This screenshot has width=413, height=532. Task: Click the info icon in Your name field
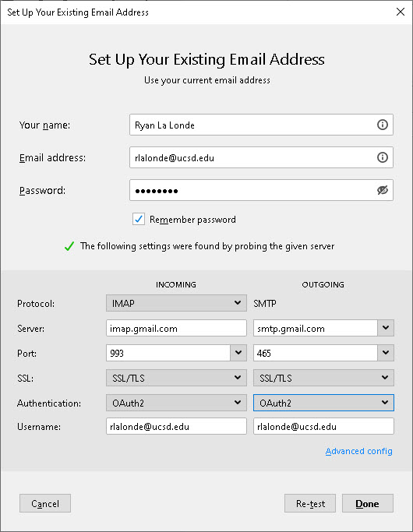coord(383,125)
